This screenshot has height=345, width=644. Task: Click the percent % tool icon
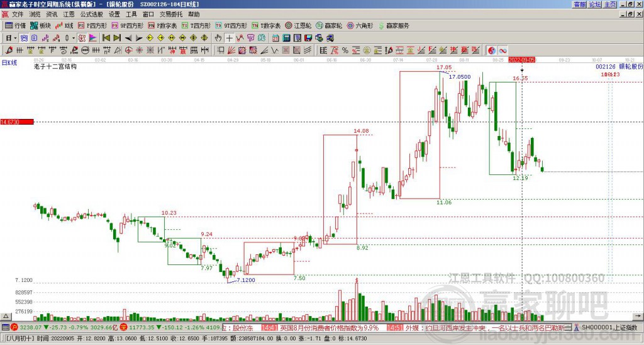(345, 50)
